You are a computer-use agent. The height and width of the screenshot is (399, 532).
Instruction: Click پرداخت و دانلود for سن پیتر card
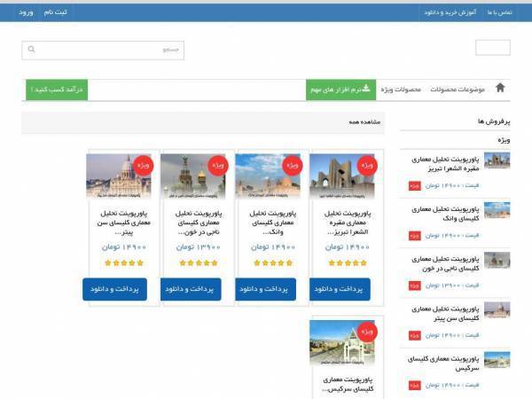[114, 289]
